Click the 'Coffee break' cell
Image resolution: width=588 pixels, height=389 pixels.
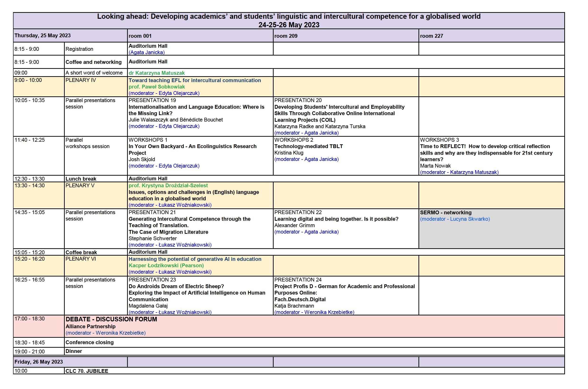96,252
